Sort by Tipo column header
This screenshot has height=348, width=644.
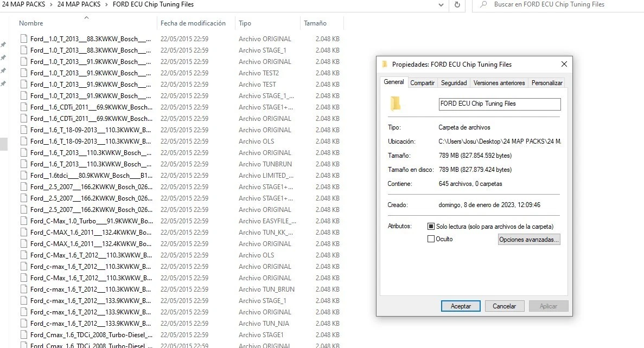click(245, 23)
